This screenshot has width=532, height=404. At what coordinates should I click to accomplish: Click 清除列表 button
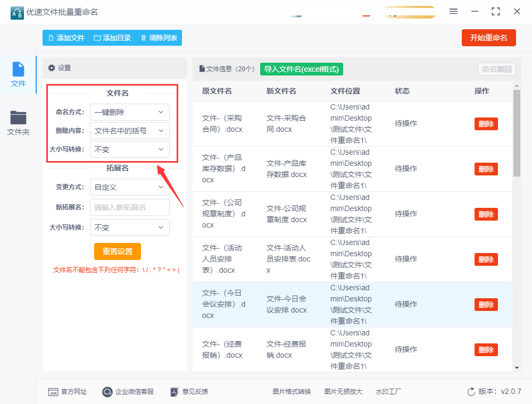(159, 38)
